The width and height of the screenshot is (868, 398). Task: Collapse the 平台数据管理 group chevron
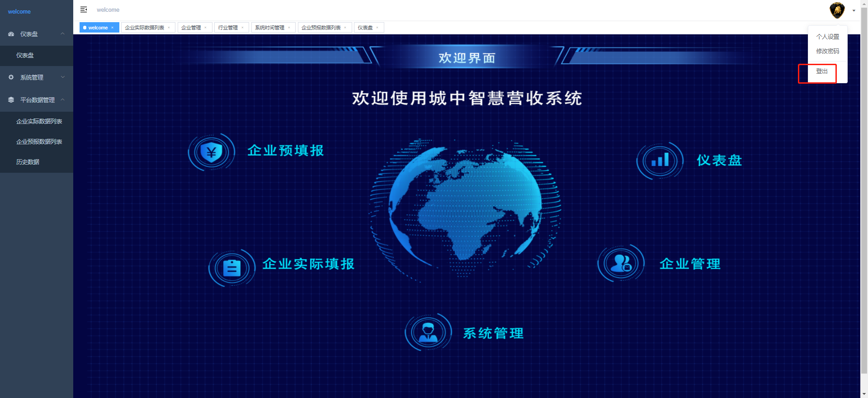(x=63, y=100)
